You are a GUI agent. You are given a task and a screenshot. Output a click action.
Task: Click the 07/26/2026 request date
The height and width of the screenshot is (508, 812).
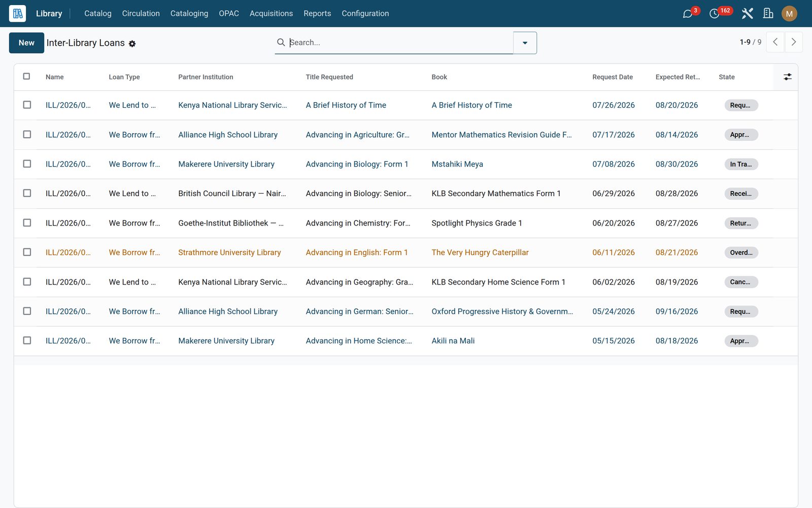click(x=614, y=105)
